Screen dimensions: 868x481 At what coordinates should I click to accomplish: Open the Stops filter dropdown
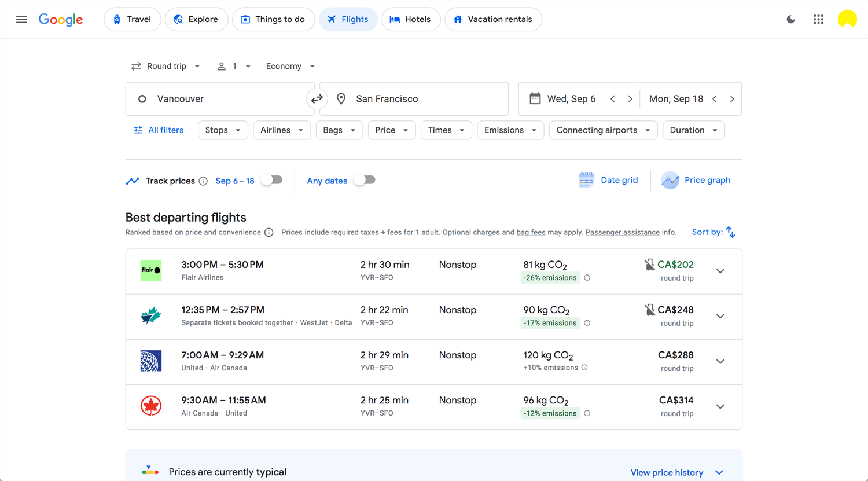point(223,130)
